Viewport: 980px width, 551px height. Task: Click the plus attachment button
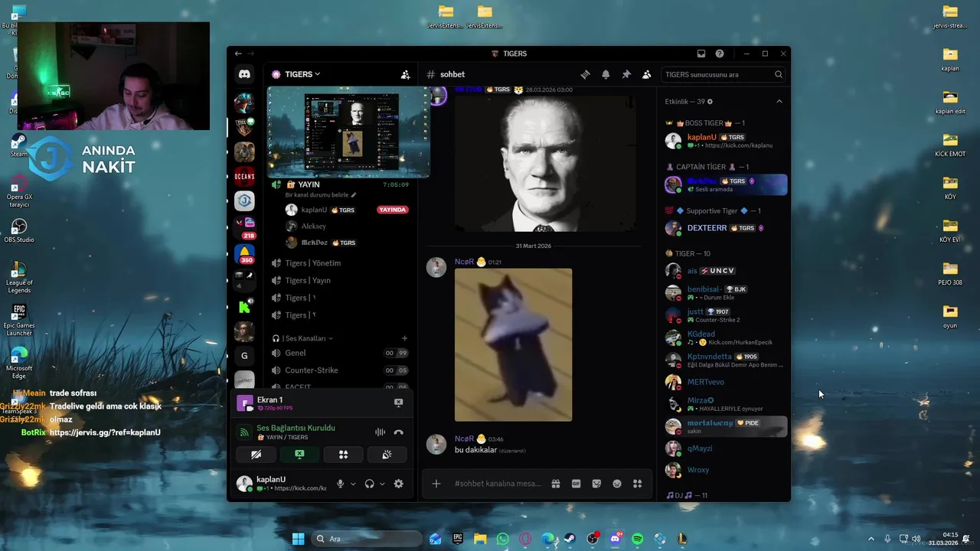[436, 484]
